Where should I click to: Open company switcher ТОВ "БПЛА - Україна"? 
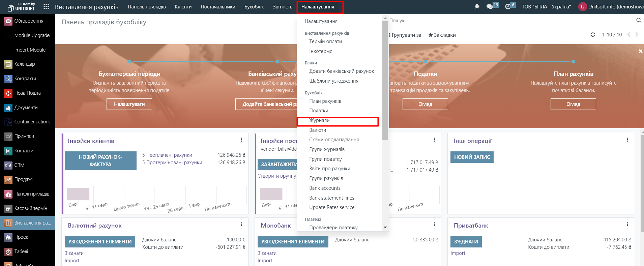tap(546, 7)
